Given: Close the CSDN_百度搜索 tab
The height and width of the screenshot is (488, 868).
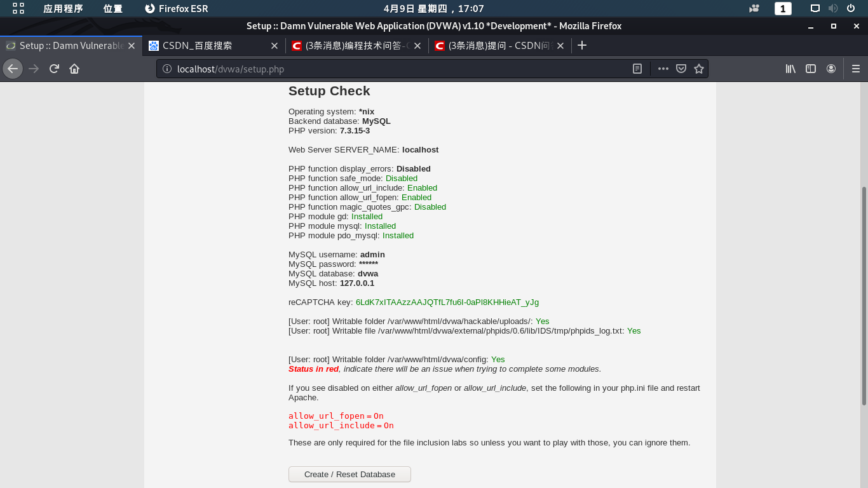Looking at the screenshot, I should pyautogui.click(x=275, y=46).
